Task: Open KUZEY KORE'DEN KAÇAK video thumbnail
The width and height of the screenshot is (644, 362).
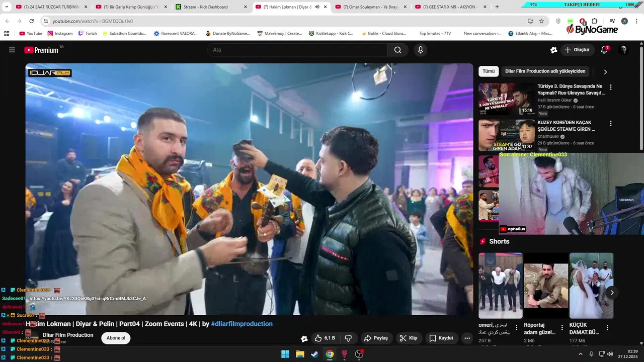Action: click(507, 135)
